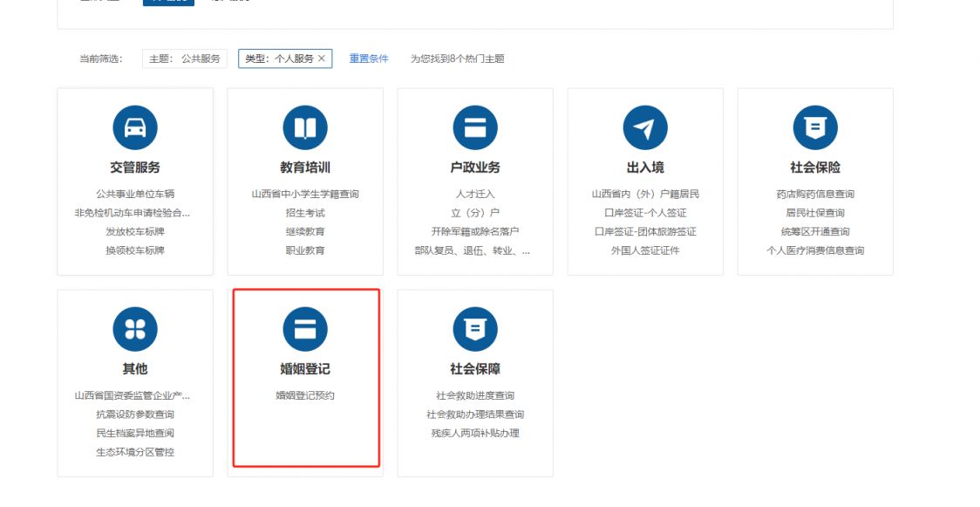Open 山西省中小学生学籍查询 link
This screenshot has width=980, height=507.
pos(305,194)
